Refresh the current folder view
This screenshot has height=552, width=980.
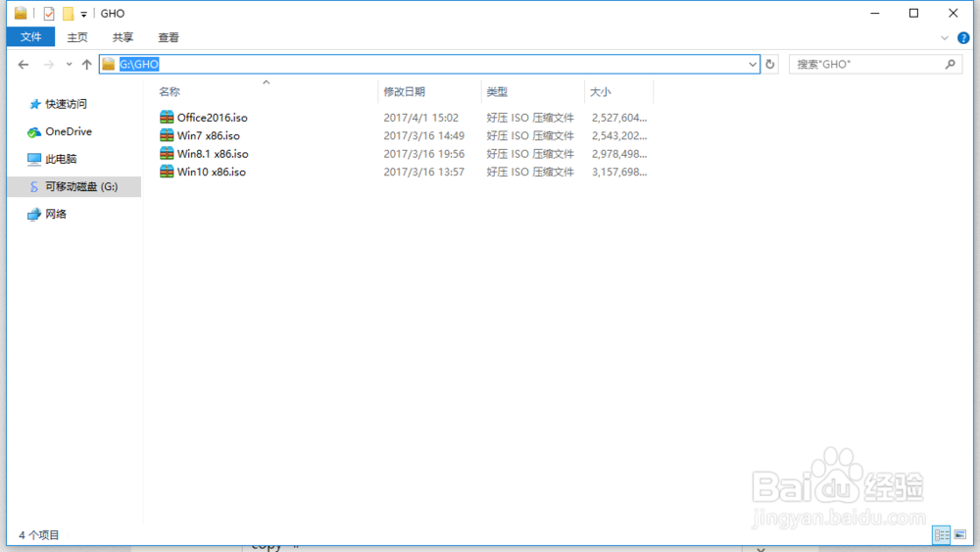770,65
